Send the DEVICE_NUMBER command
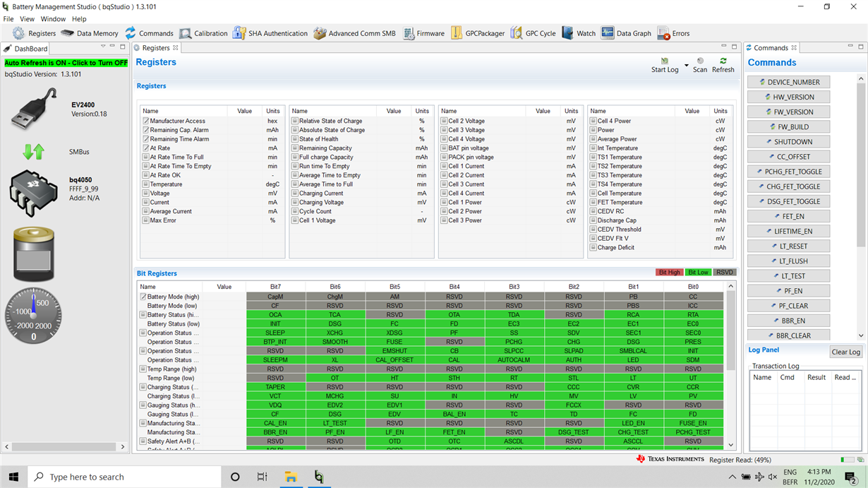Screen dimensions: 868x488 point(788,82)
